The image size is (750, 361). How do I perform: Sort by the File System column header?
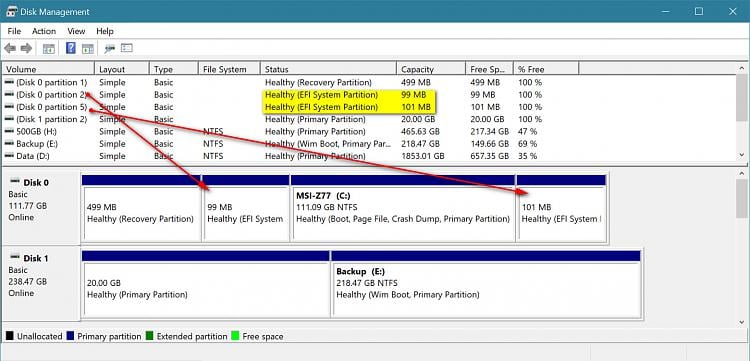tap(229, 69)
